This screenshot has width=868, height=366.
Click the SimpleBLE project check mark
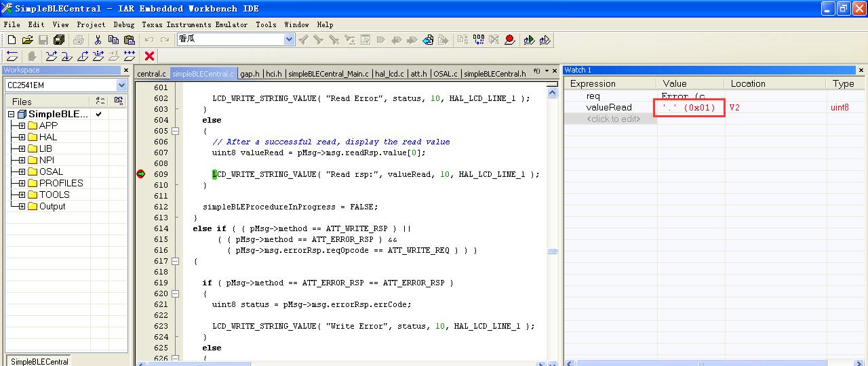pyautogui.click(x=98, y=114)
